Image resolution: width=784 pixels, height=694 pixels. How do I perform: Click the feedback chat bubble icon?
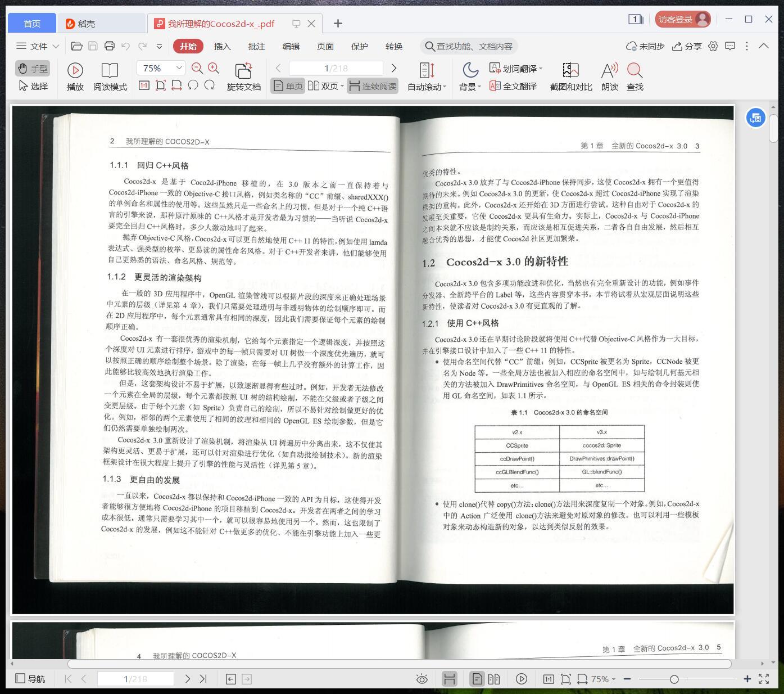tap(730, 46)
